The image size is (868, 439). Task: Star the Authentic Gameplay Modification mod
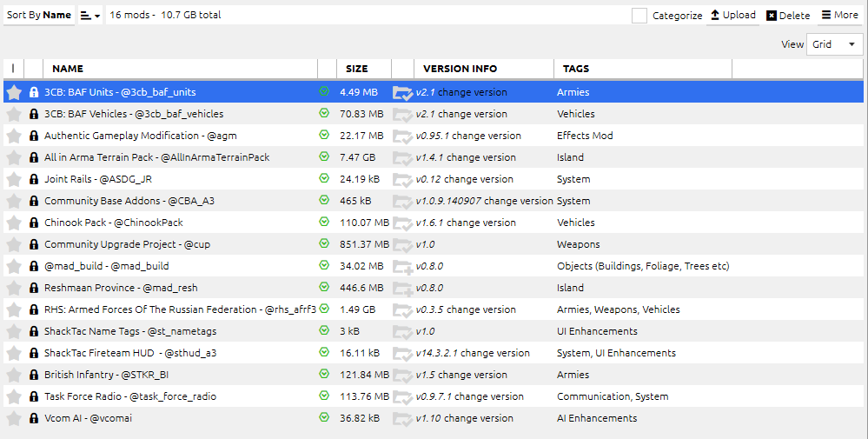pos(14,136)
